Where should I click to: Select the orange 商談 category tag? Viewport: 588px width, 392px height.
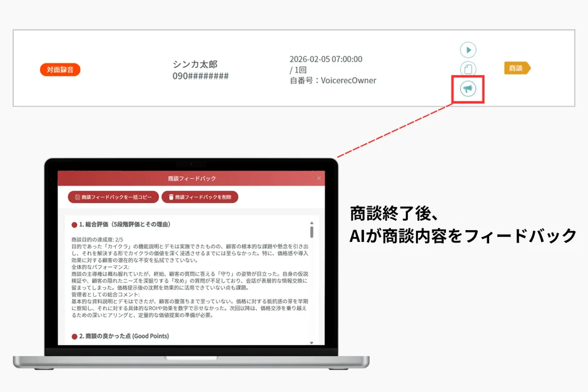click(x=517, y=69)
